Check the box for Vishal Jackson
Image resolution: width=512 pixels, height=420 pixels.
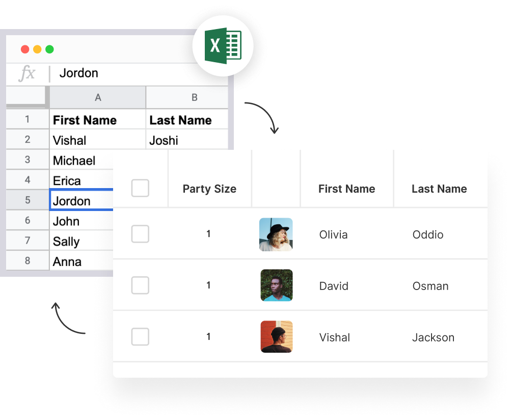(x=140, y=337)
